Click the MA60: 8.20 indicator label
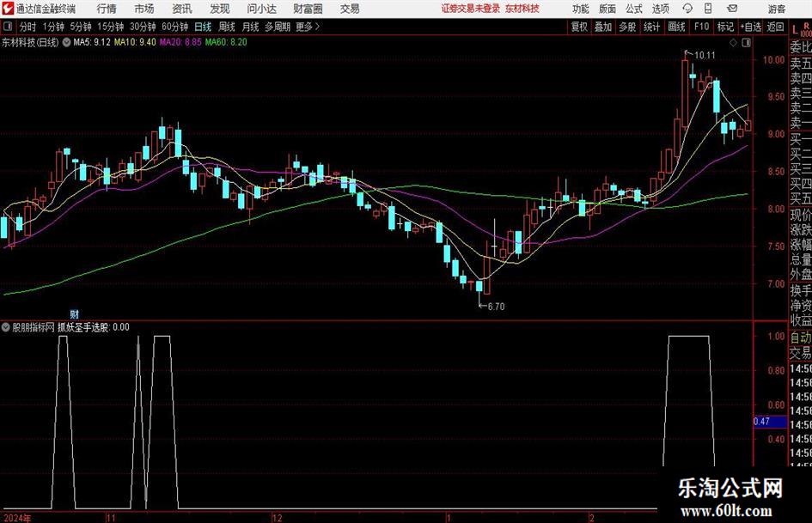 tap(226, 42)
